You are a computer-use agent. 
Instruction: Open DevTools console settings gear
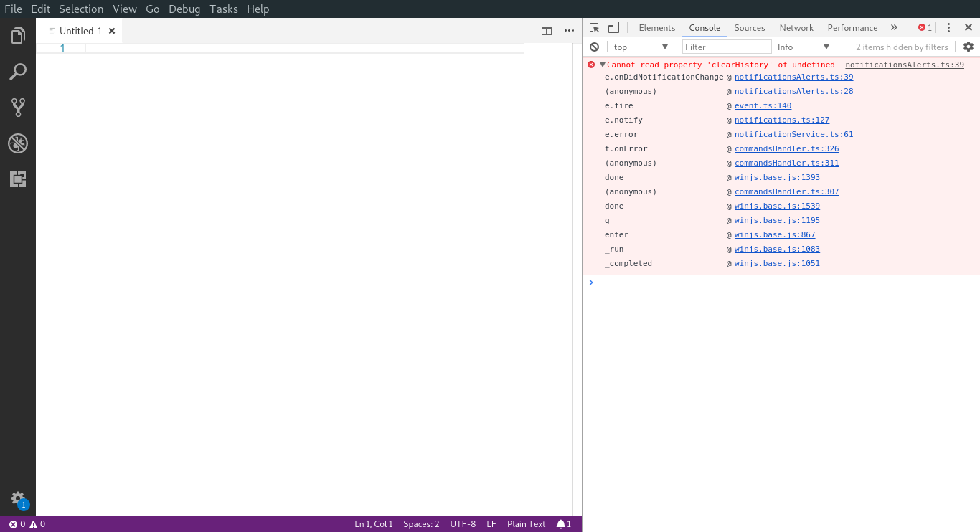tap(969, 46)
